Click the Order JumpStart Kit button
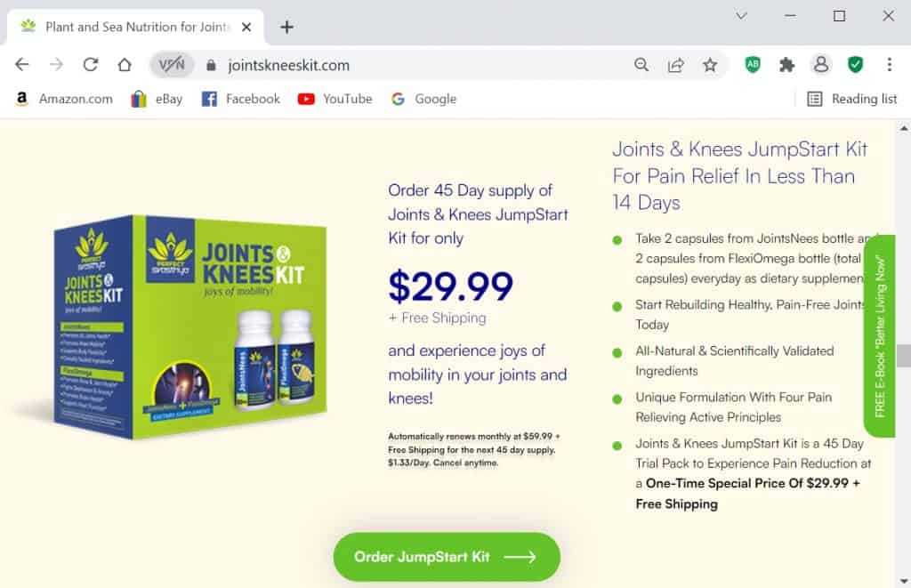This screenshot has width=911, height=588. coord(447,557)
